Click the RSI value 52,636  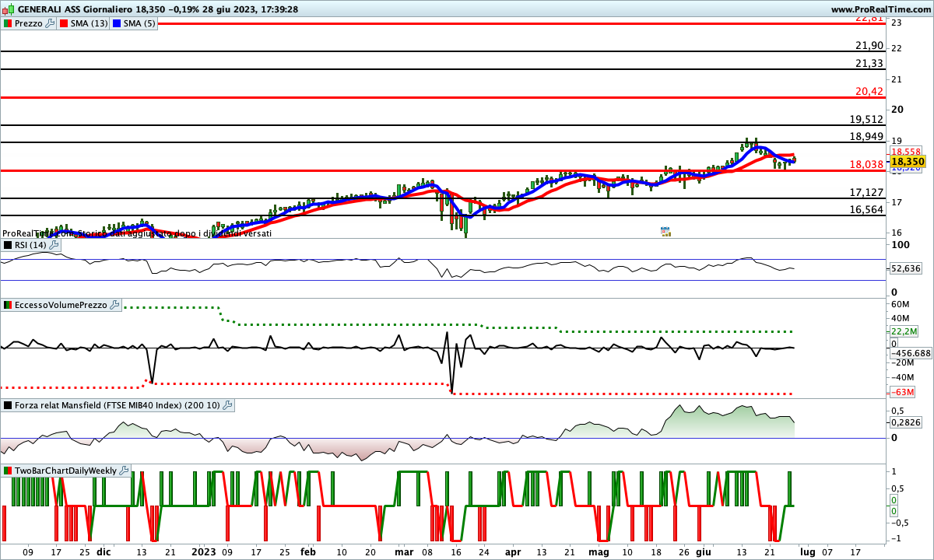905,268
